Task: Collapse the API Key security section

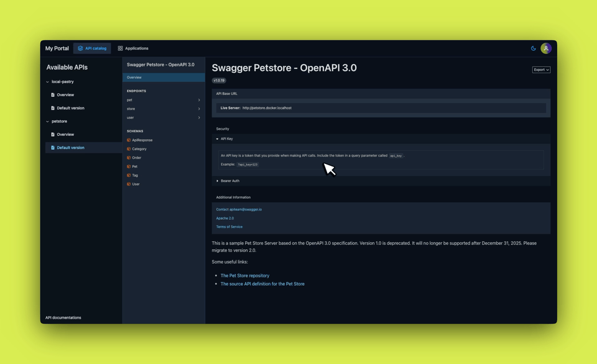Action: [218, 139]
